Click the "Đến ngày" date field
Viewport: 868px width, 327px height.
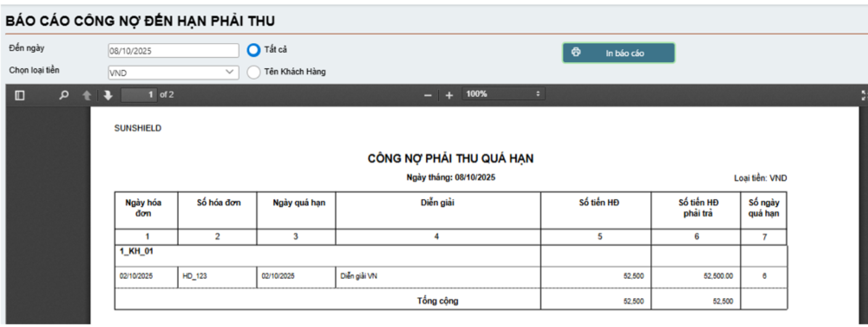pos(173,51)
